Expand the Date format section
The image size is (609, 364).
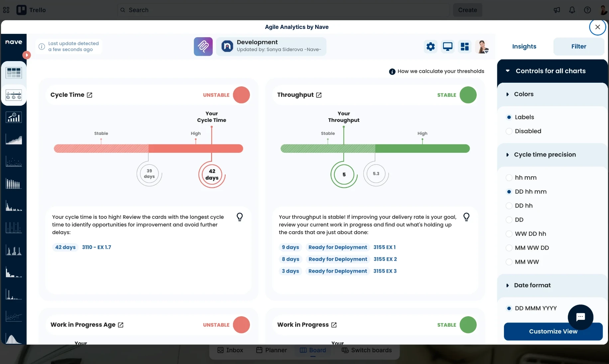[x=552, y=285]
